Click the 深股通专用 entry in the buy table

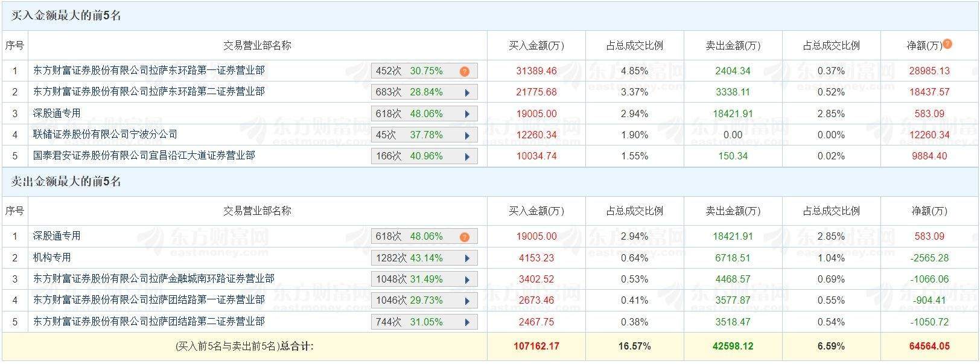[x=57, y=113]
